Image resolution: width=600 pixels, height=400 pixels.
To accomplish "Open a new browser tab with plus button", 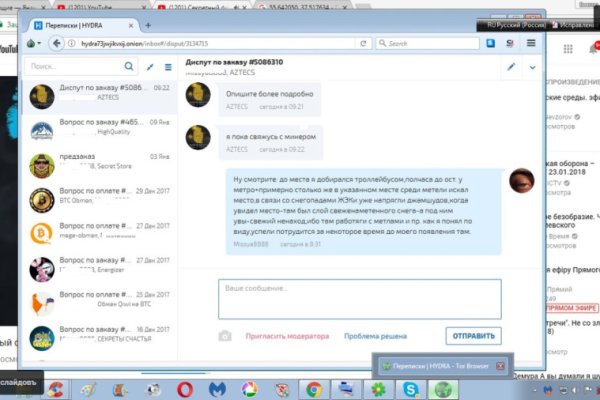I will pos(148,24).
